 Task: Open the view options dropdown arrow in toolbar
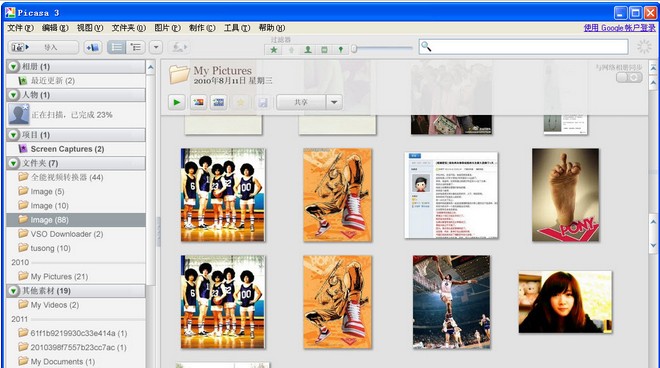[x=156, y=47]
